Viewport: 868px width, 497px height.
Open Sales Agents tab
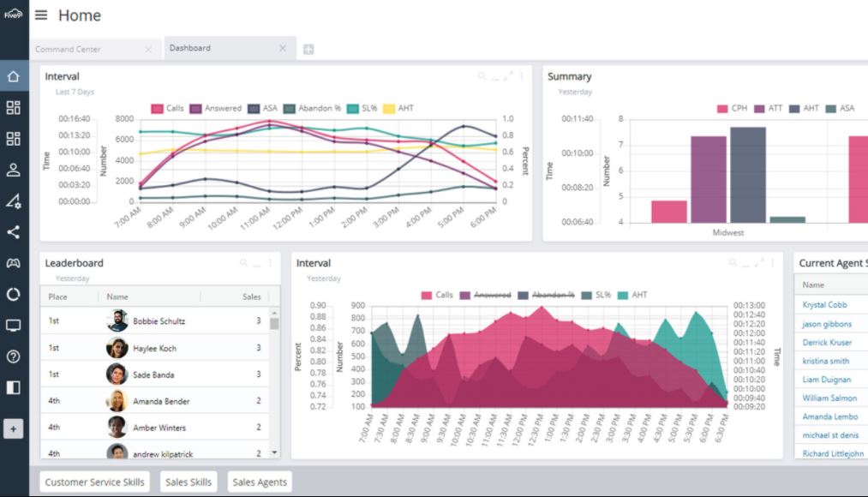260,482
